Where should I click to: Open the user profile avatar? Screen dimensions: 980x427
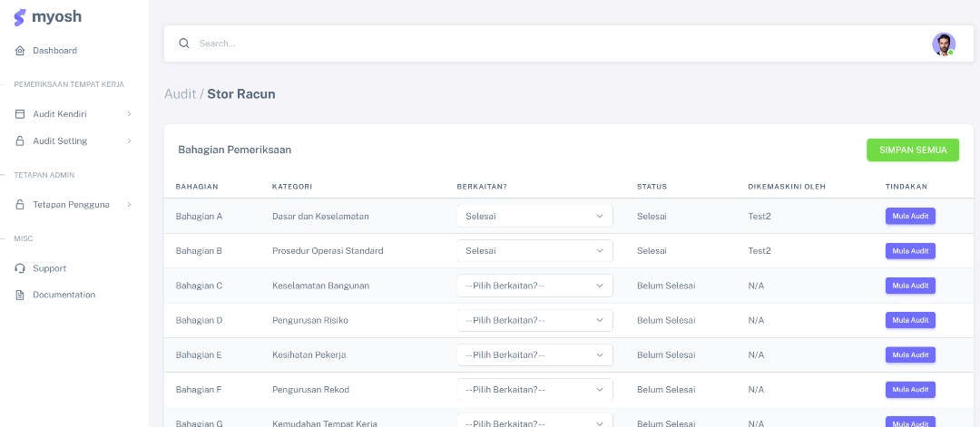(x=943, y=44)
